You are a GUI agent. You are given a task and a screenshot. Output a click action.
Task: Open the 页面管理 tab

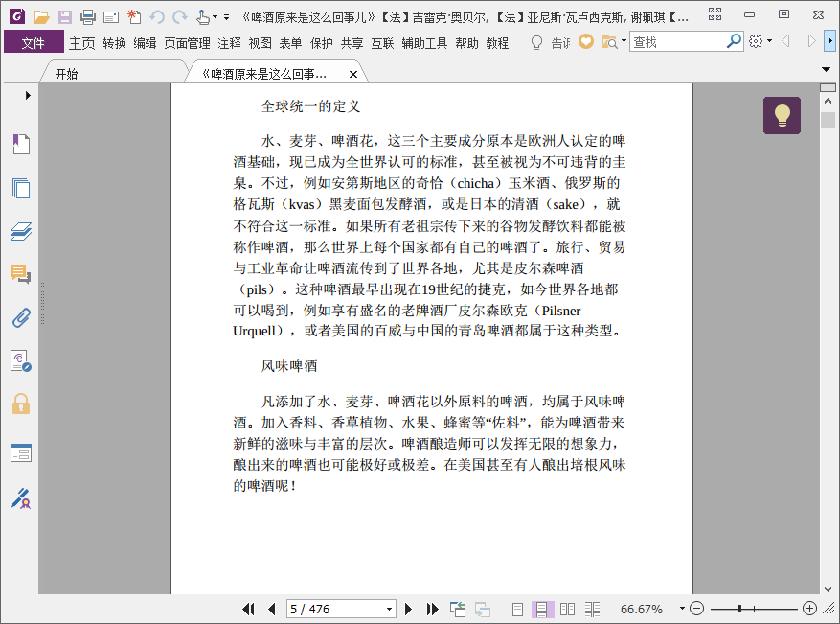[187, 43]
